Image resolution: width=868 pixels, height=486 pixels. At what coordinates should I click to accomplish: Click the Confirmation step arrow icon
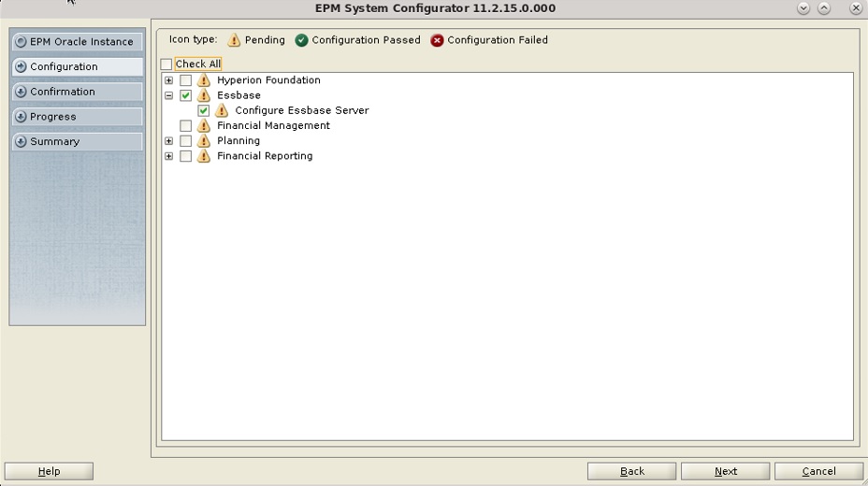pos(21,92)
